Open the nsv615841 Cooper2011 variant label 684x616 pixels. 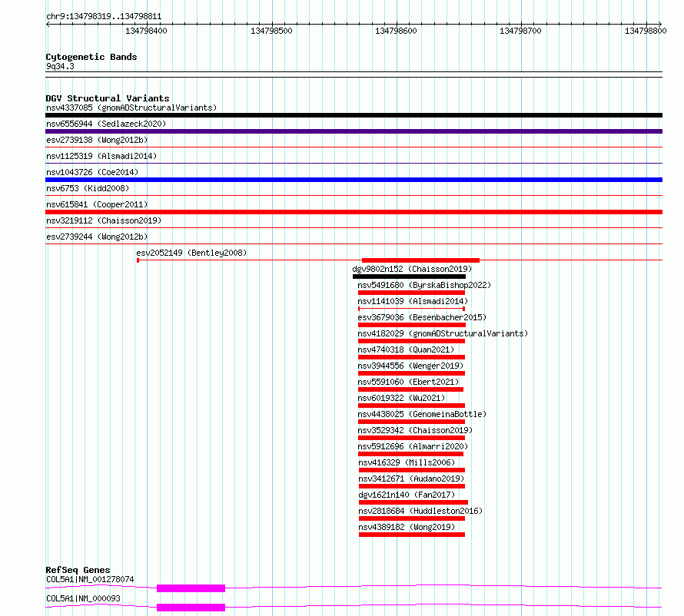click(97, 204)
